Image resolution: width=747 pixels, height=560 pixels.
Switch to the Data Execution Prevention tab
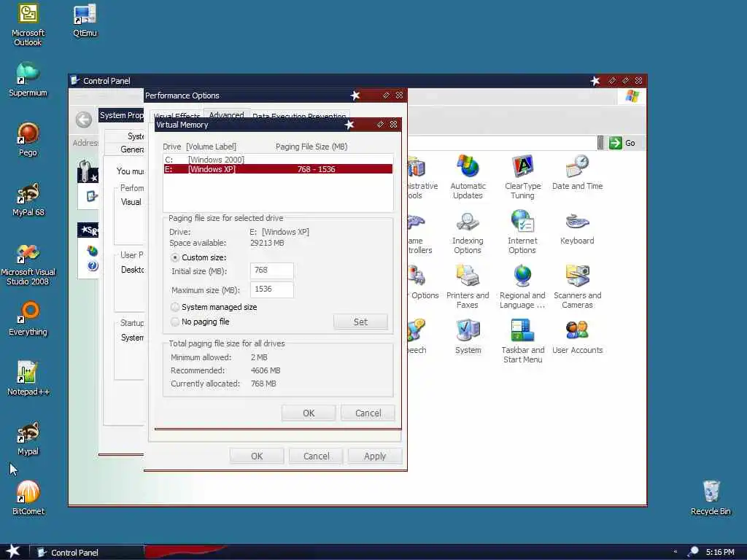pos(299,115)
